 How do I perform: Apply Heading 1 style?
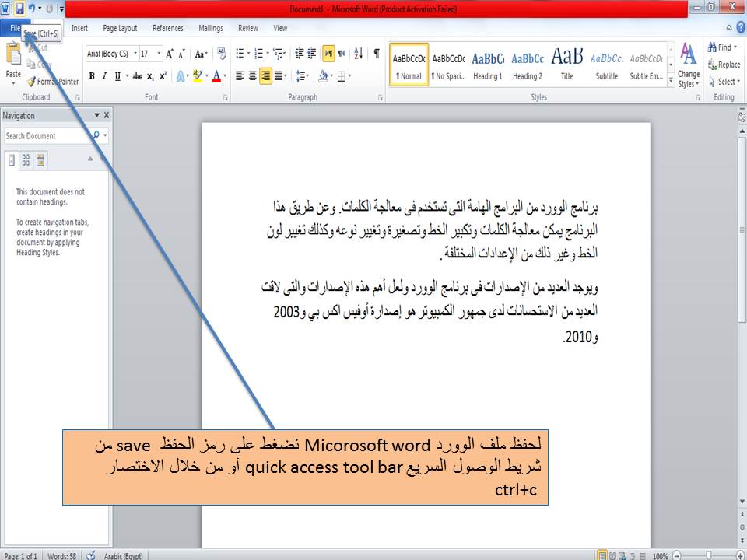[x=488, y=65]
